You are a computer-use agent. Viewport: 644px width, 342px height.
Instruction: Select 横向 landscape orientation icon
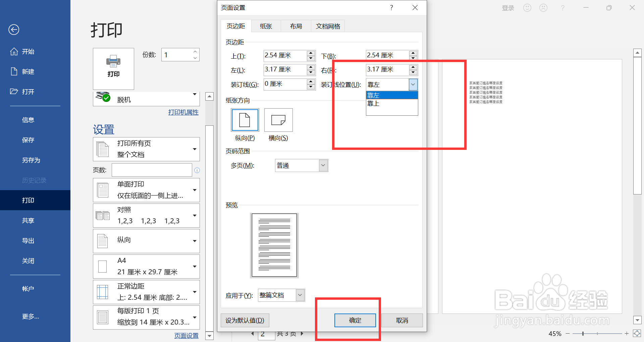(278, 120)
